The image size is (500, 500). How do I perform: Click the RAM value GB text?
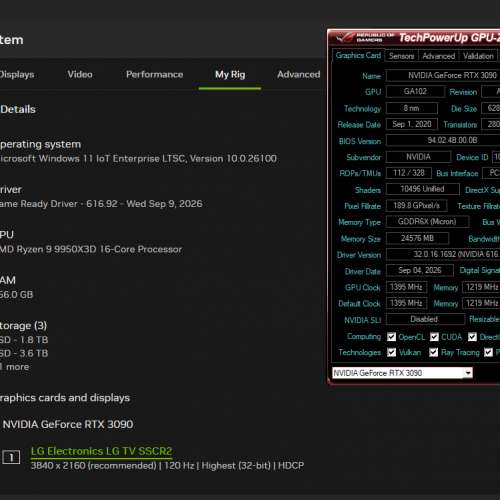click(16, 294)
